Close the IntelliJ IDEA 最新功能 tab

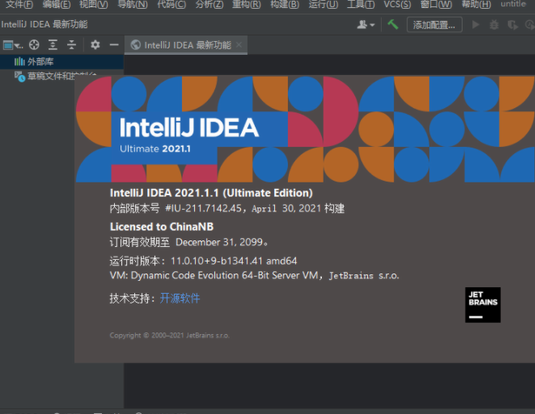tap(239, 45)
